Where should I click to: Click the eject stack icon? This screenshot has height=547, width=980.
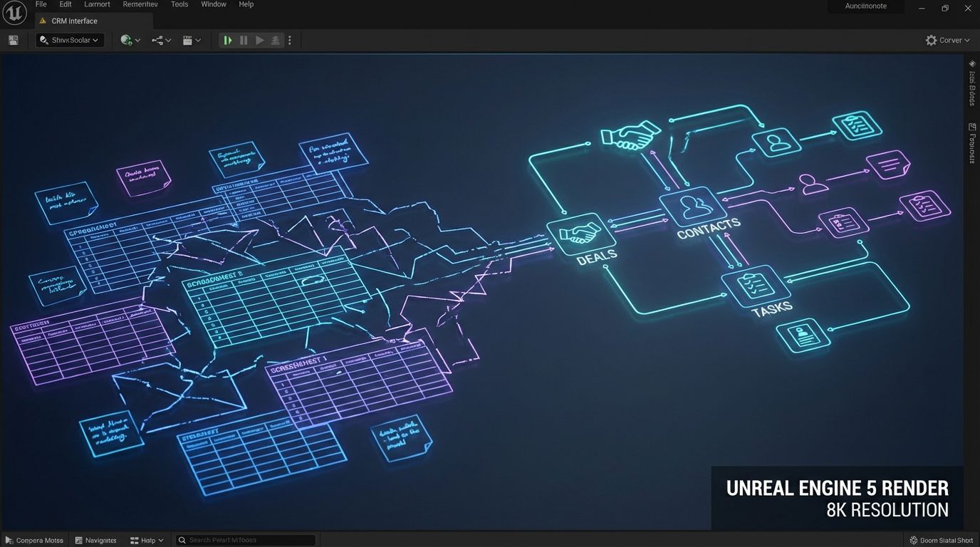[x=275, y=41]
